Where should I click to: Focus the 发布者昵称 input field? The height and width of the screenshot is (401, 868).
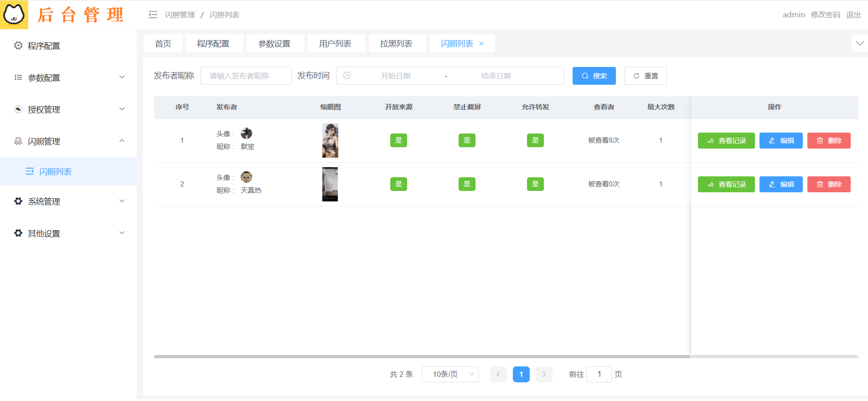pyautogui.click(x=246, y=76)
